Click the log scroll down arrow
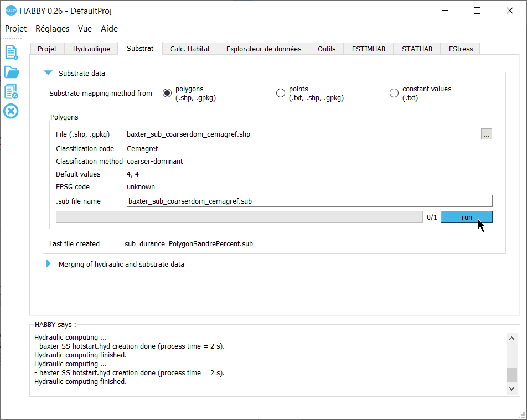Image resolution: width=527 pixels, height=420 pixels. coord(512,389)
